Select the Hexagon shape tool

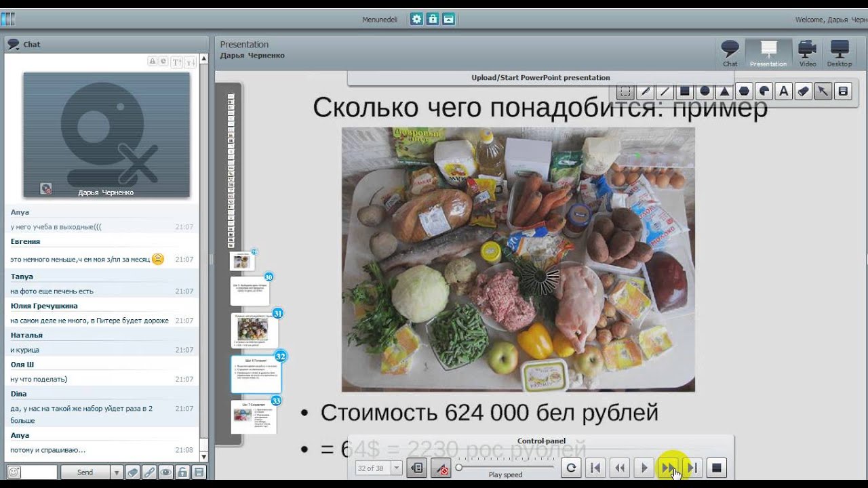pos(744,91)
